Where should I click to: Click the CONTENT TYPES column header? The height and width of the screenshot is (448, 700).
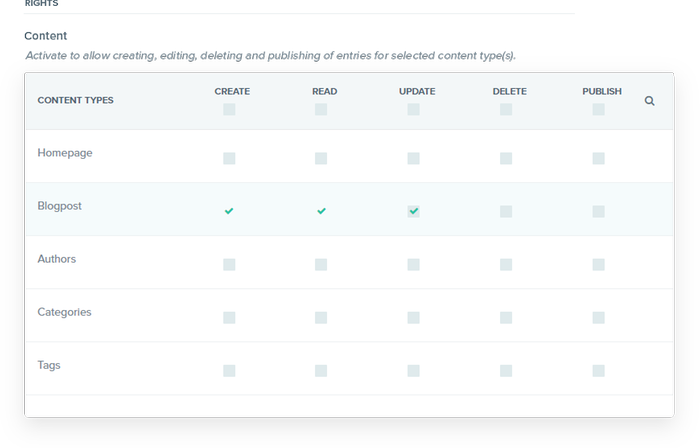tap(75, 100)
